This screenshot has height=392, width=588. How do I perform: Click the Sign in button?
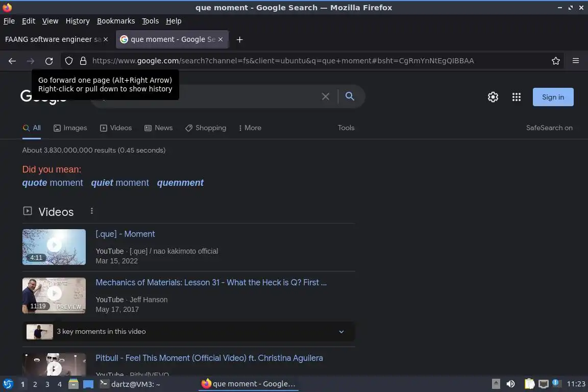click(553, 97)
